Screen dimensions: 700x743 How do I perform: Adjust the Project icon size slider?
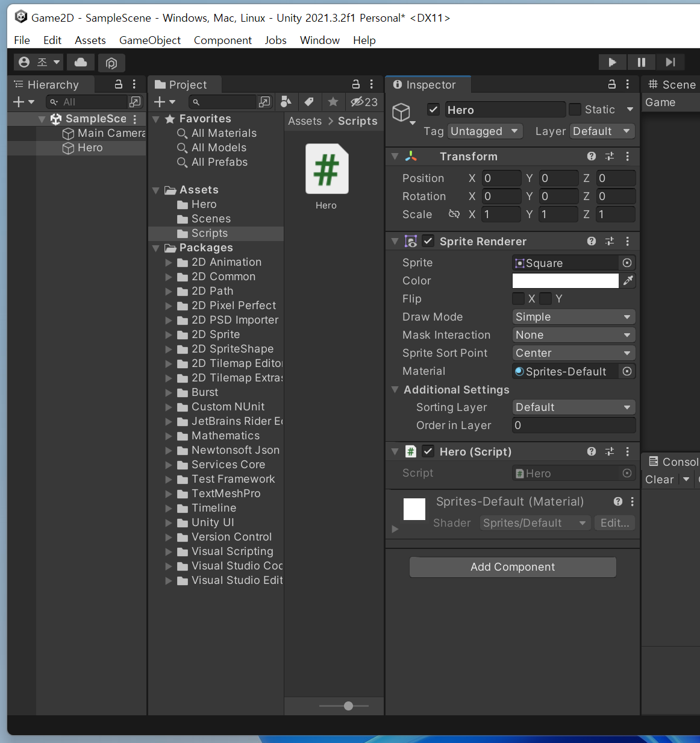(348, 706)
